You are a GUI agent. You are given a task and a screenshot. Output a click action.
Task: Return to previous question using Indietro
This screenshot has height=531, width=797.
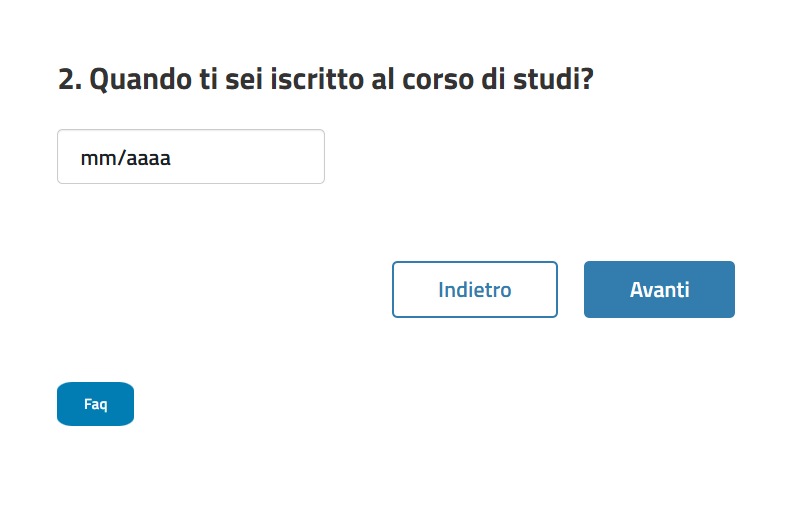pos(474,290)
